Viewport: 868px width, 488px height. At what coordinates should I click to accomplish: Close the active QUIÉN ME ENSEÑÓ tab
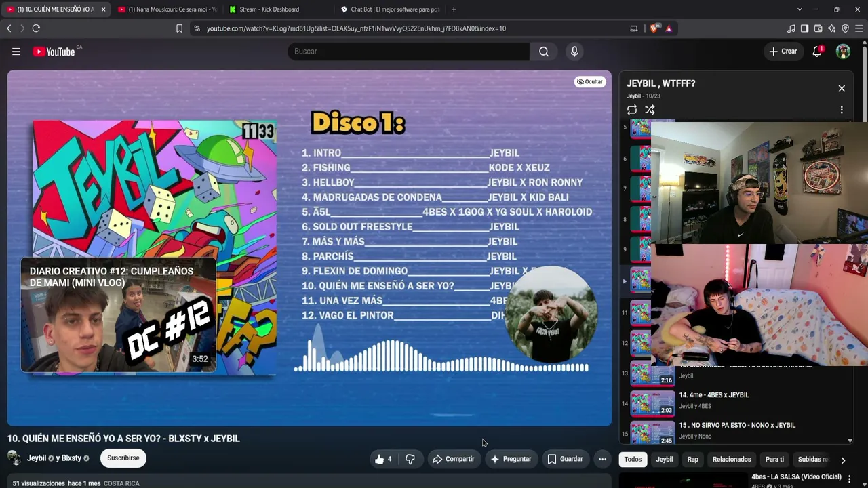103,9
